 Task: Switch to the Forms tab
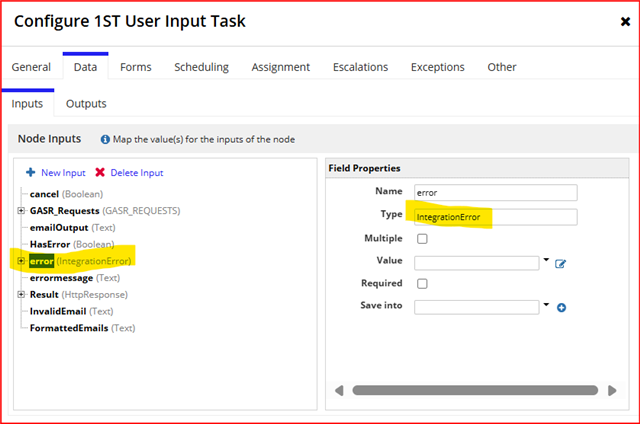[x=136, y=67]
